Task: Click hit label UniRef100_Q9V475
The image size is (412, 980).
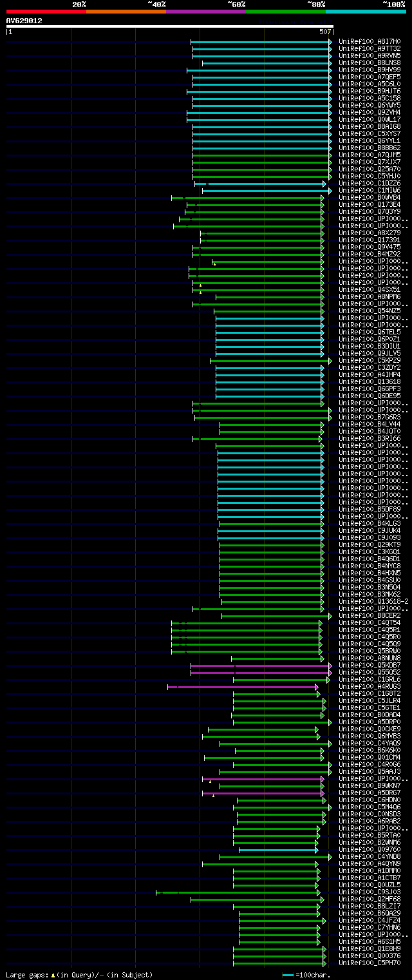Action: (x=370, y=247)
